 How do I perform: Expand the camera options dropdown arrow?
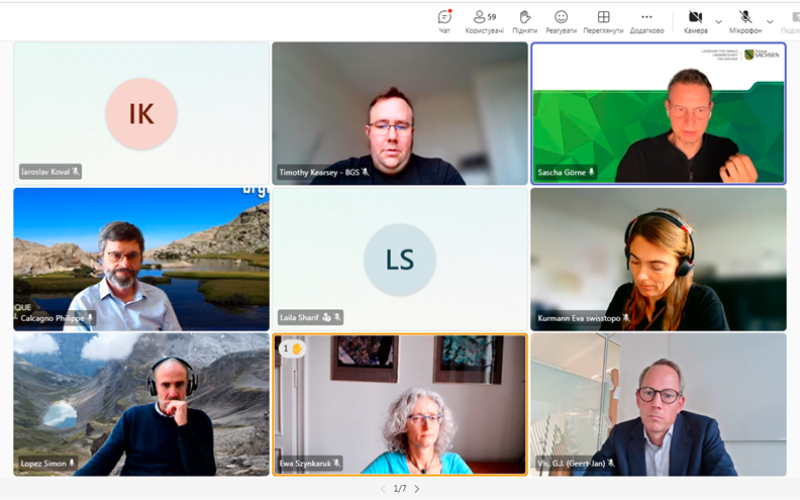point(718,22)
